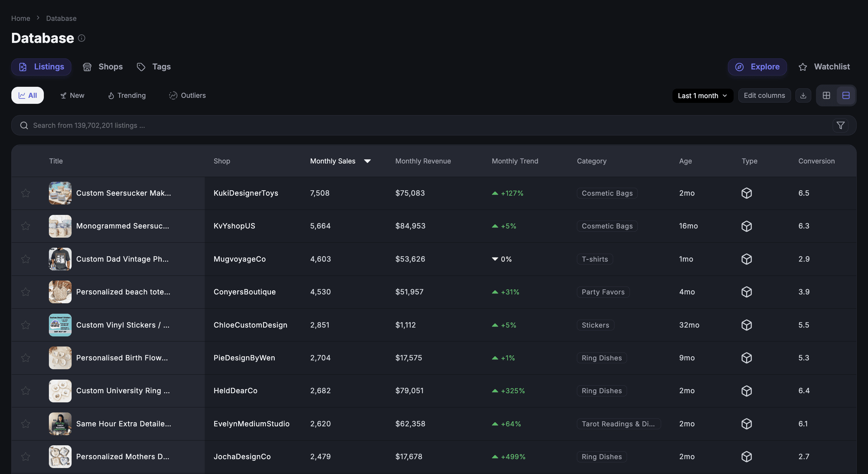Click the download export icon
Image resolution: width=868 pixels, height=474 pixels.
coord(803,95)
